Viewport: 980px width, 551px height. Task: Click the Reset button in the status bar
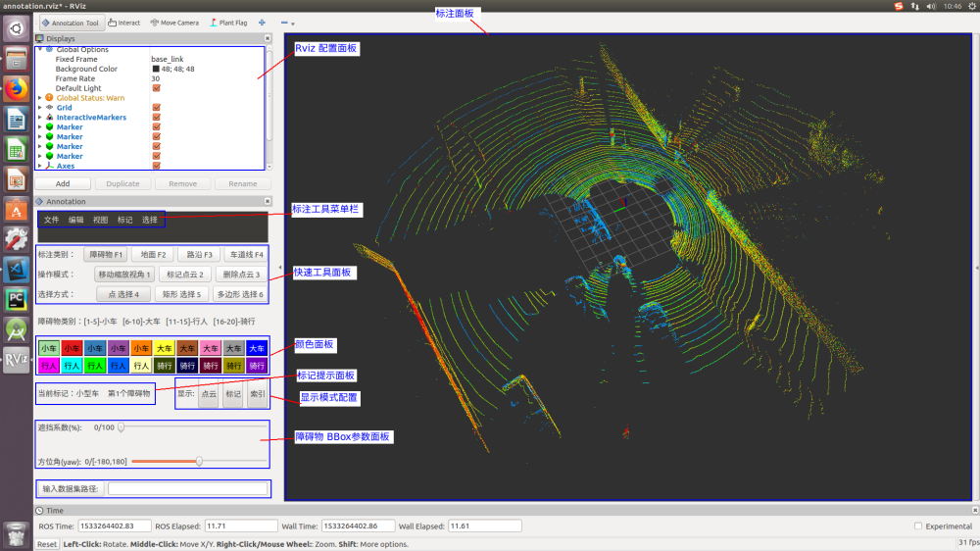coord(46,544)
